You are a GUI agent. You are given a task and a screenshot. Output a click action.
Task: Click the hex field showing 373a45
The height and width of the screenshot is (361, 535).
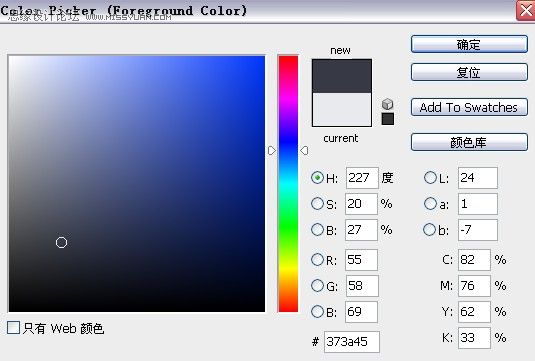coord(351,342)
